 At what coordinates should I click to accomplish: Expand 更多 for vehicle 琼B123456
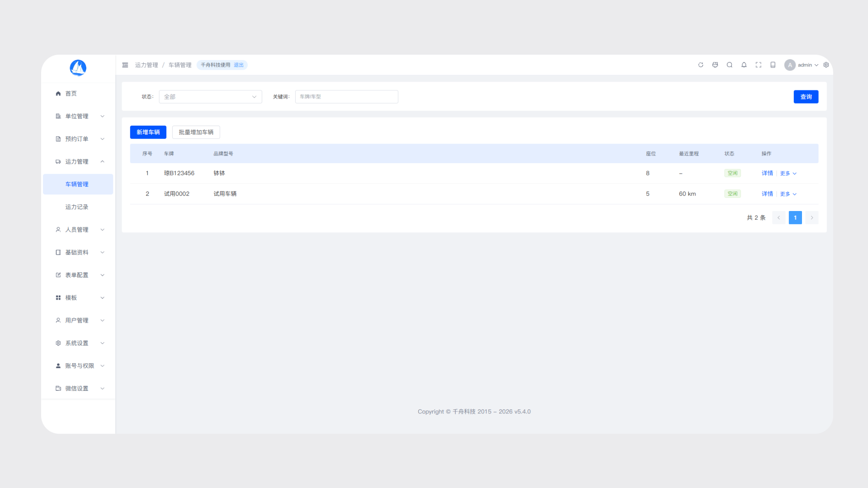[788, 174]
